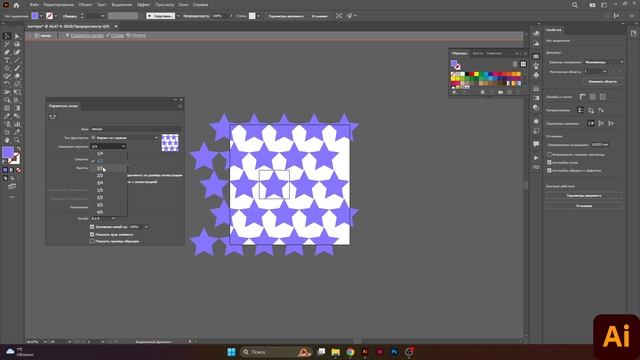Click the Изменить области button
Image resolution: width=640 pixels, height=360 pixels.
pos(602,82)
